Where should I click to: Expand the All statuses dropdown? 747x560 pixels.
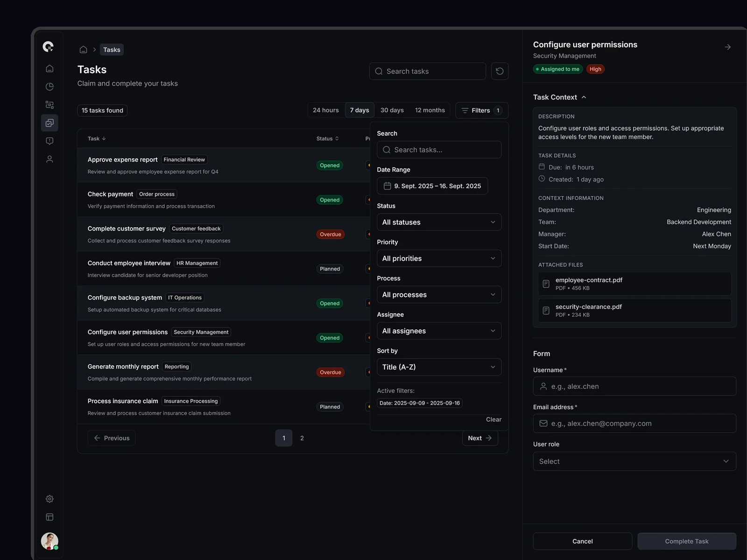[x=439, y=222]
